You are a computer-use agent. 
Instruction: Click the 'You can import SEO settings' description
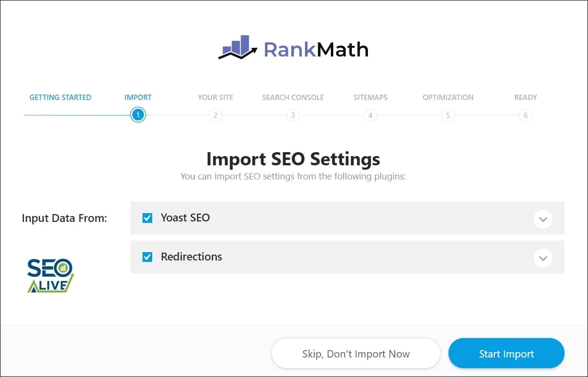coord(293,177)
